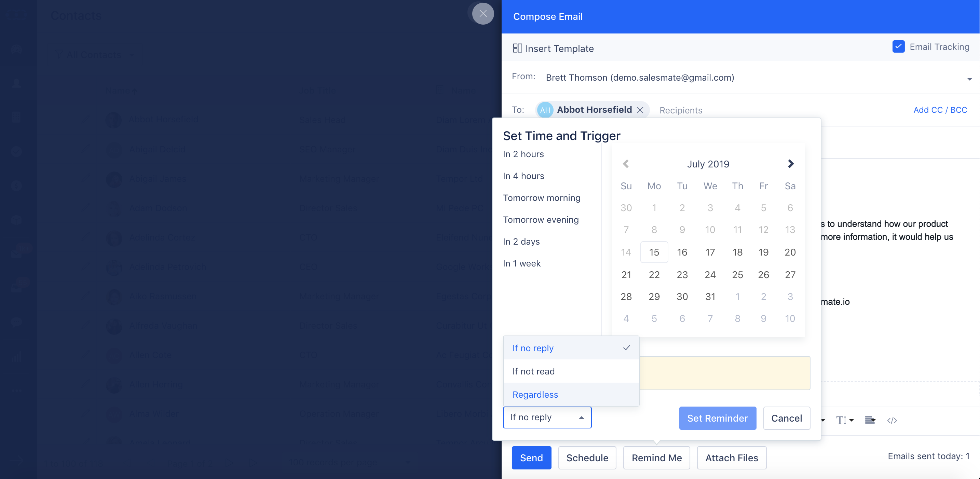Open records per page dropdown
Screen dimensions: 980x479
(350, 462)
